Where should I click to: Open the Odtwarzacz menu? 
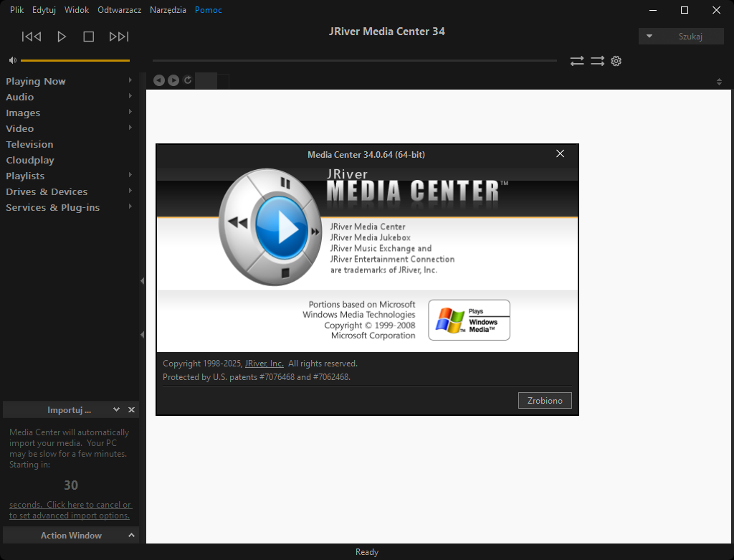click(x=120, y=10)
